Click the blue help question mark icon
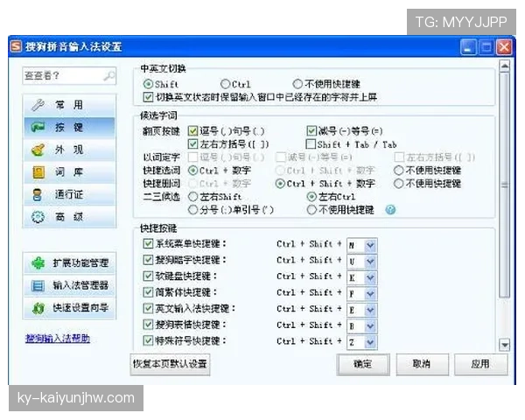 (x=390, y=210)
